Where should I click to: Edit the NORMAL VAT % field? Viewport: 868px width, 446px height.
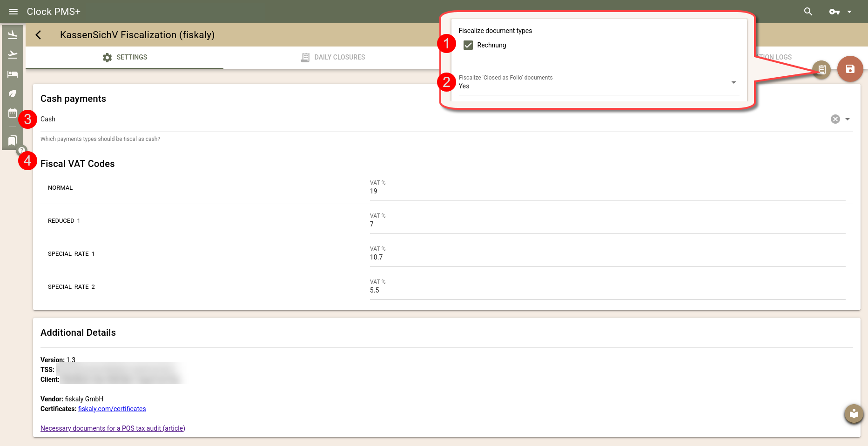607,191
